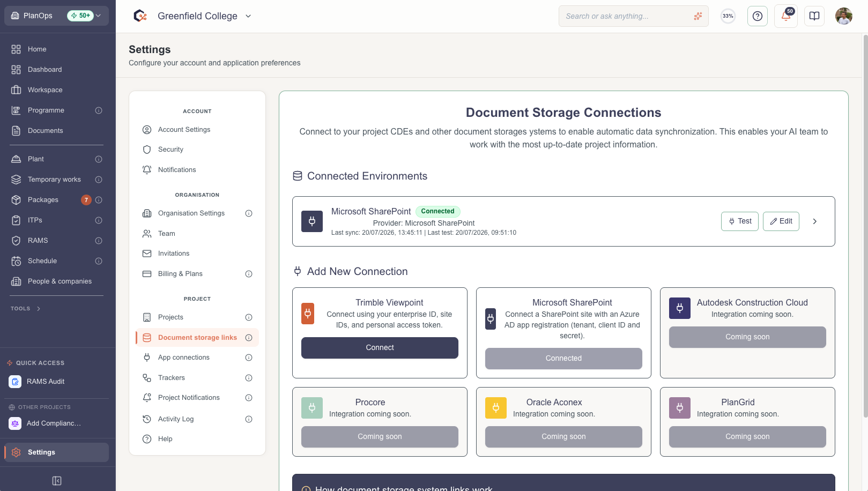This screenshot has width=868, height=491.
Task: Click the page vertical scrollbar
Action: (865, 225)
